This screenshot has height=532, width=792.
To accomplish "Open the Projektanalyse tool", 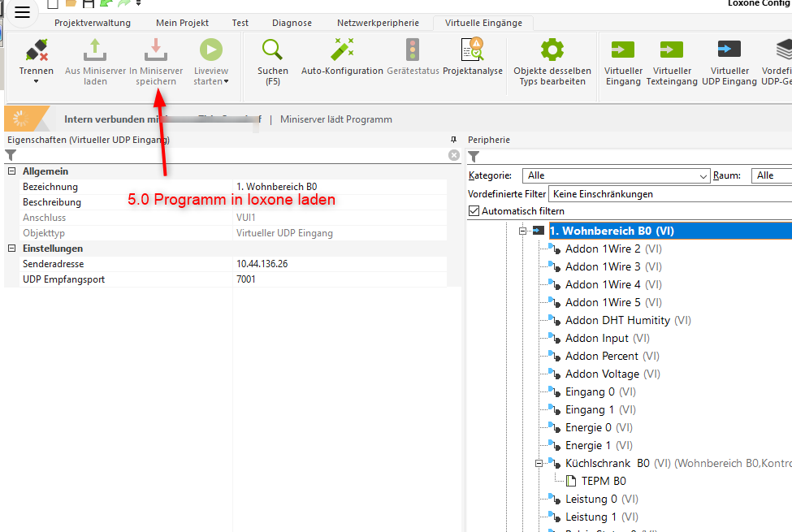I will click(473, 50).
